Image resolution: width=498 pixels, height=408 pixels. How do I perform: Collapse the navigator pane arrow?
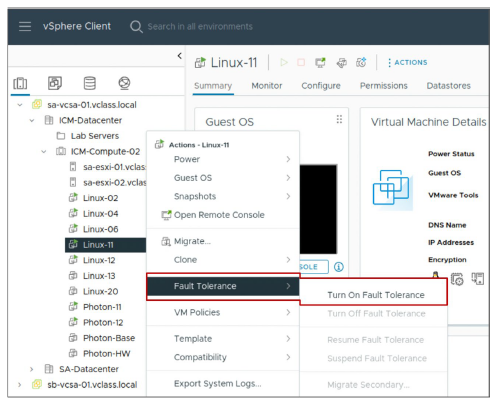180,56
